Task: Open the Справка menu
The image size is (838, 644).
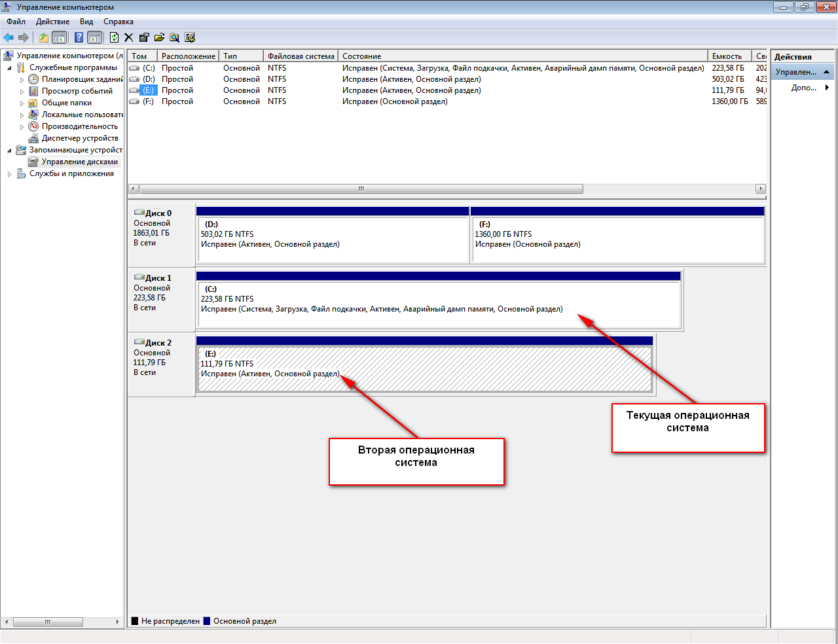Action: tap(118, 22)
